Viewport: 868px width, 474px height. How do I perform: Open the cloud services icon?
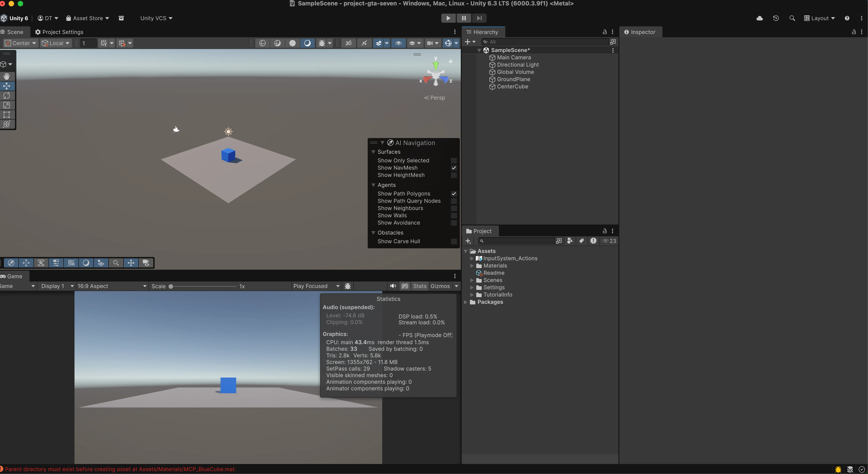[759, 18]
